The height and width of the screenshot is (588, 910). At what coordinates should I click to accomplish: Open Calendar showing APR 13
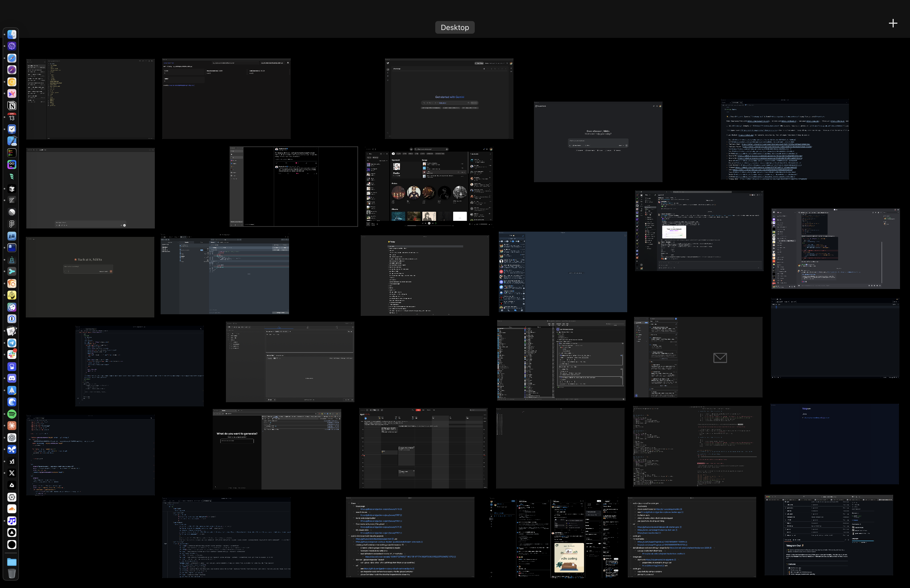click(x=12, y=117)
